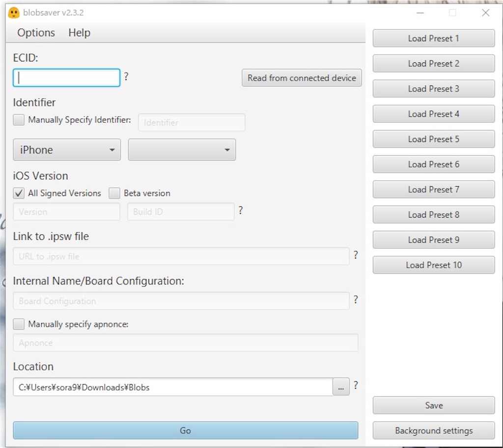Minimize the blobsaver window

click(x=420, y=13)
